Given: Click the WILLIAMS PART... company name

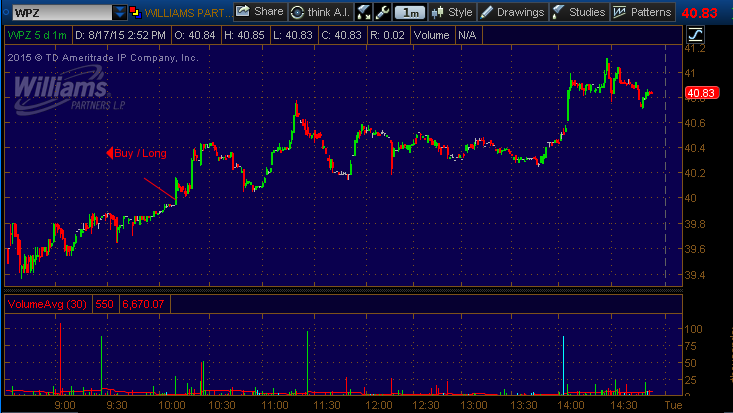Looking at the screenshot, I should [187, 13].
